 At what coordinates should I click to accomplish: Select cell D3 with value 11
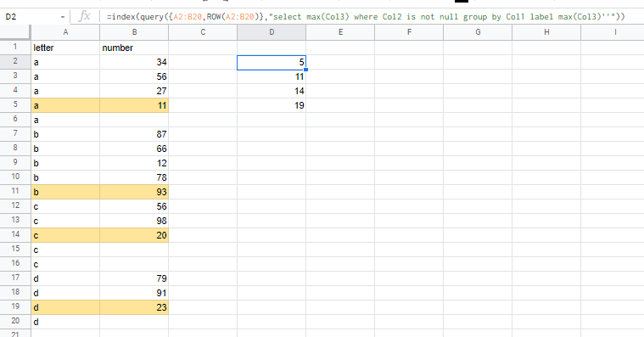coord(272,77)
